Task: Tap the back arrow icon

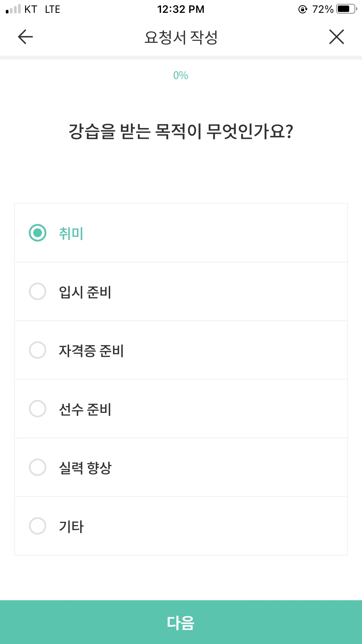Action: tap(25, 37)
